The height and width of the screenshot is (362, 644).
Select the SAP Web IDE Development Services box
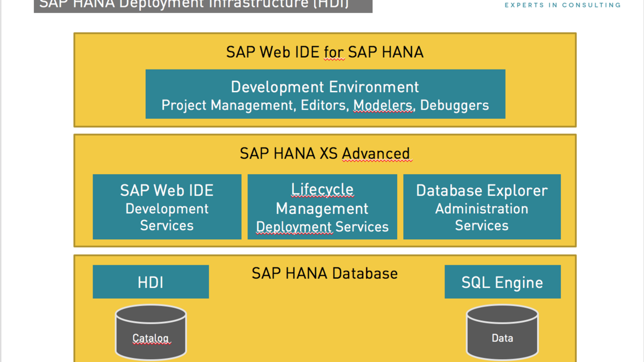point(167,207)
